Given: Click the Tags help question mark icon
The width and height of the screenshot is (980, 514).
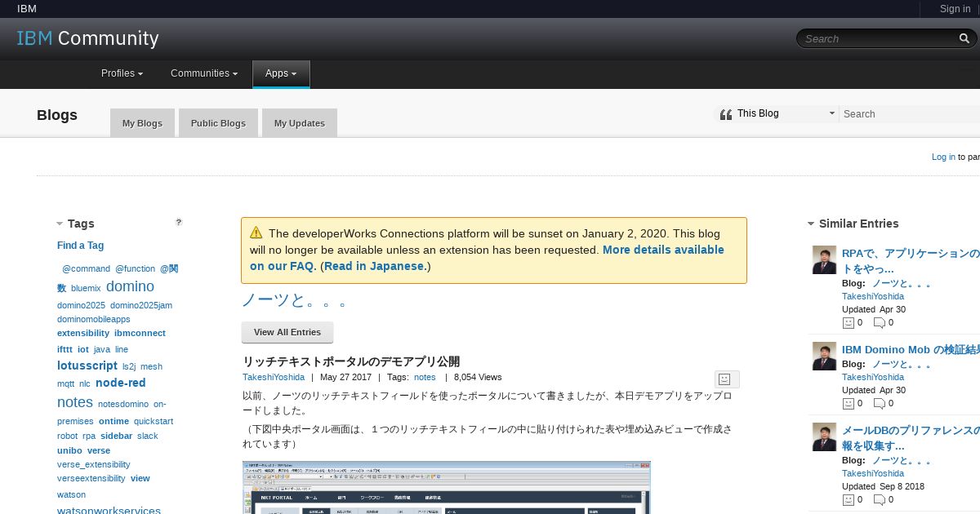Looking at the screenshot, I should tap(179, 222).
